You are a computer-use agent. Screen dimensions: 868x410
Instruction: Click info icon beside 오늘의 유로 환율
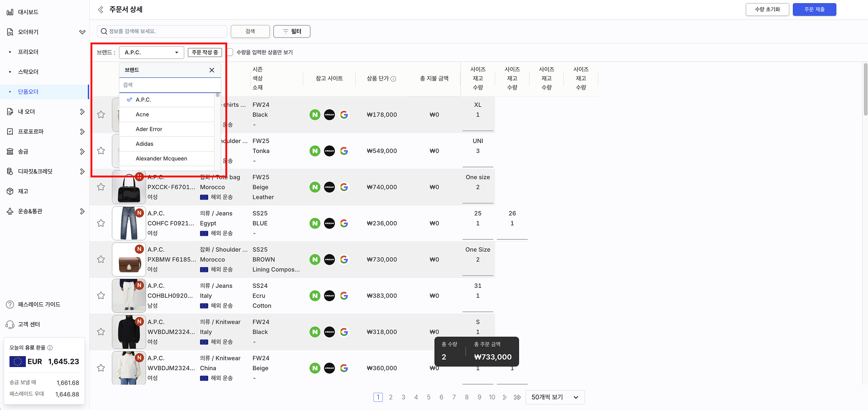[x=50, y=348]
